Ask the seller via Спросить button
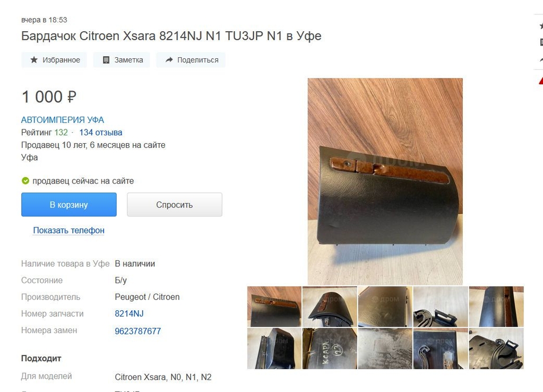This screenshot has height=392, width=543. pyautogui.click(x=175, y=204)
